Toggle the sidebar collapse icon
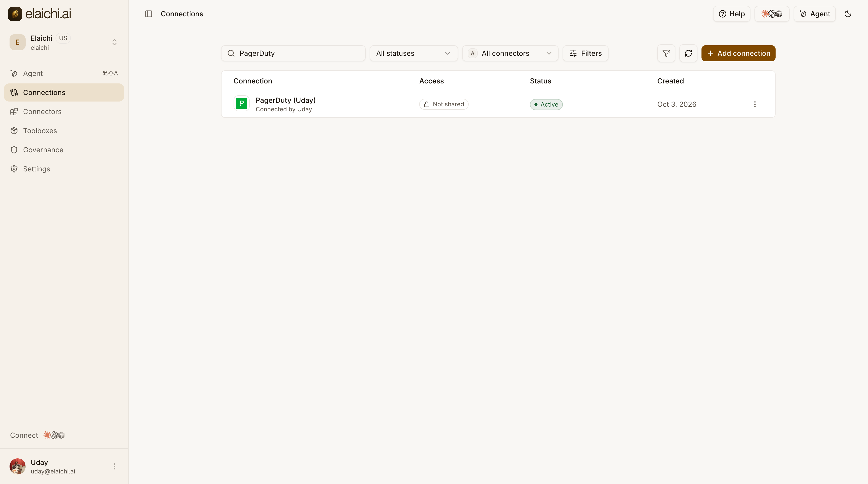 [149, 14]
